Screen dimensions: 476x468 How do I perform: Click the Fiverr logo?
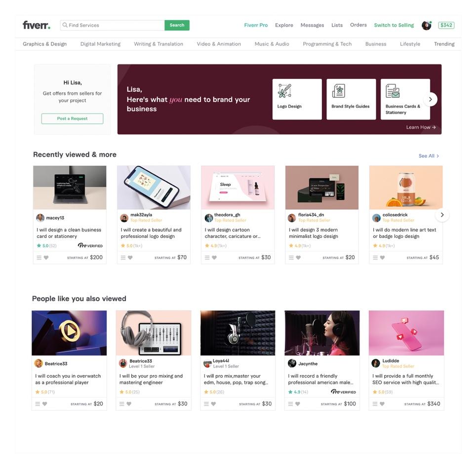click(x=37, y=25)
